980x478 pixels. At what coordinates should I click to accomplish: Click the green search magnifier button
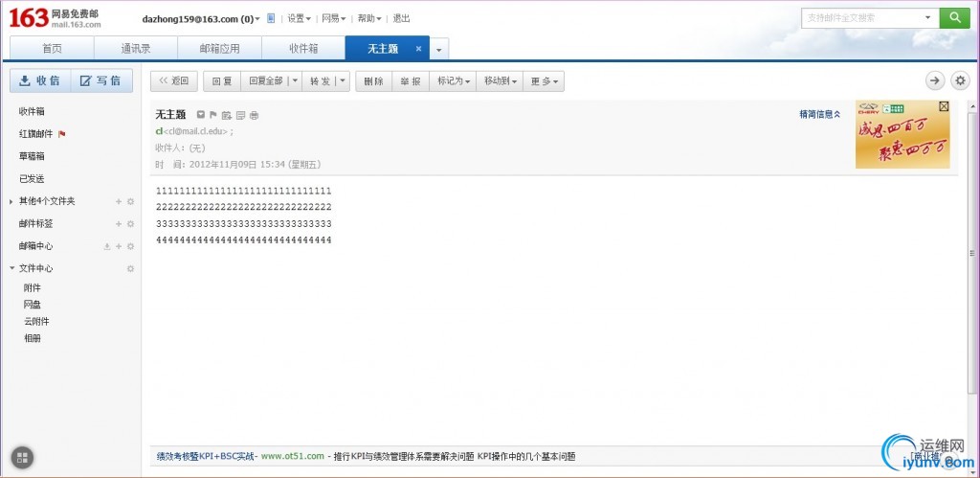click(955, 18)
